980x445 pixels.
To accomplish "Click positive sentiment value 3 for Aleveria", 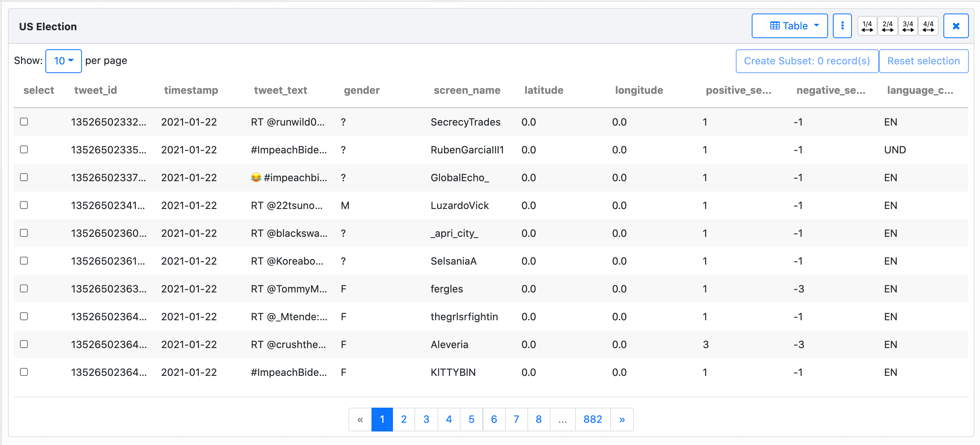I will click(x=706, y=344).
